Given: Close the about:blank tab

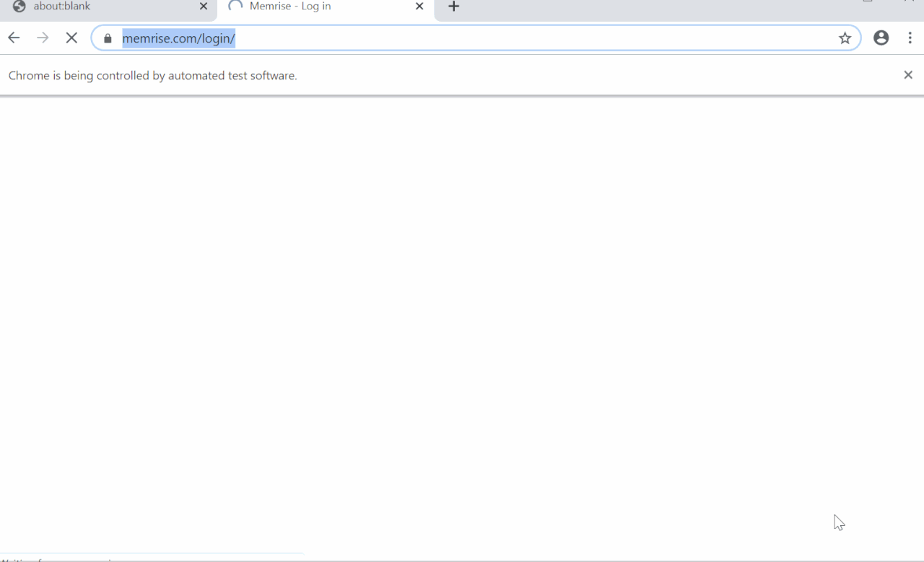Looking at the screenshot, I should coord(204,7).
